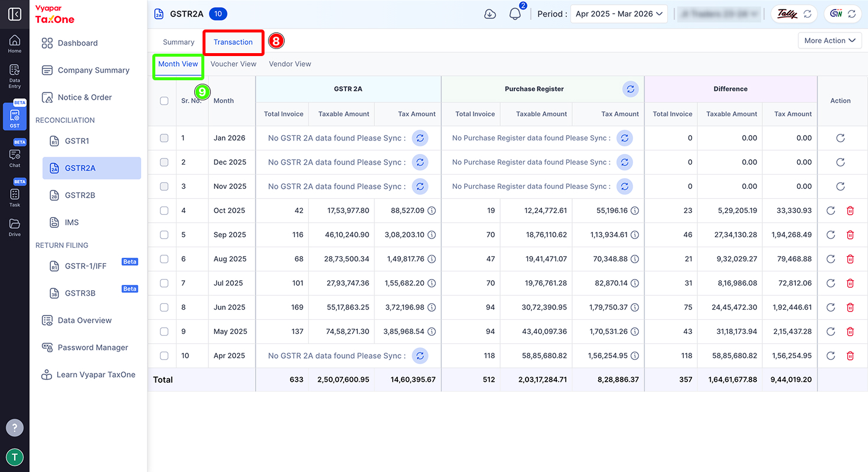Viewport: 868px width, 472px height.
Task: Open the user avatar T icon
Action: pyautogui.click(x=15, y=457)
